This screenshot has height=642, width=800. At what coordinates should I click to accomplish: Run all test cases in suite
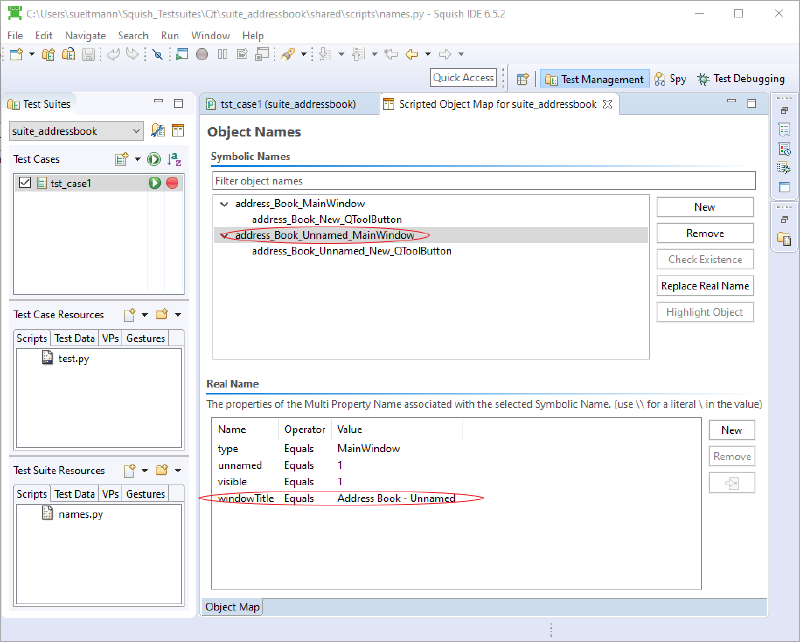[154, 159]
